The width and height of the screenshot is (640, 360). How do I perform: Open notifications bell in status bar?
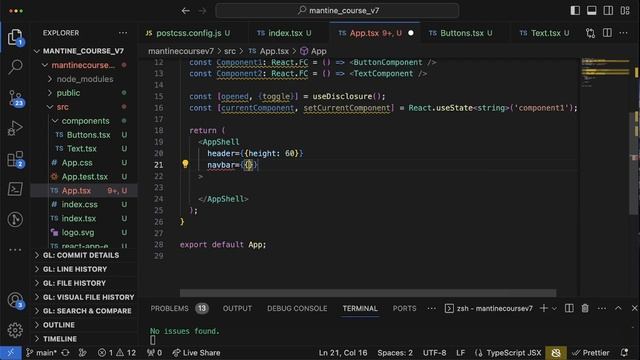coord(624,353)
